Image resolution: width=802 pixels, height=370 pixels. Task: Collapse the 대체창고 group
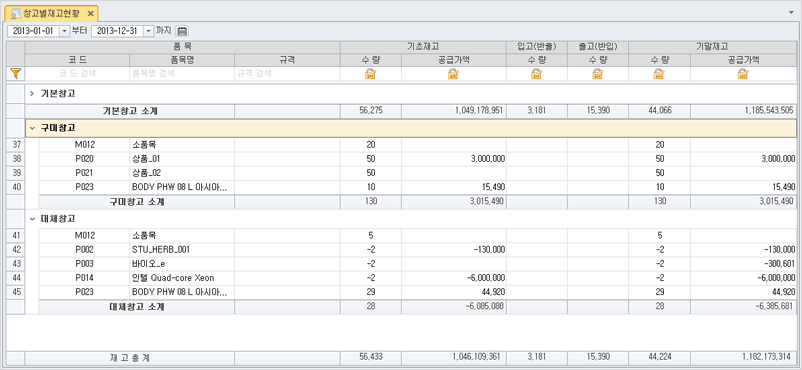[32, 219]
